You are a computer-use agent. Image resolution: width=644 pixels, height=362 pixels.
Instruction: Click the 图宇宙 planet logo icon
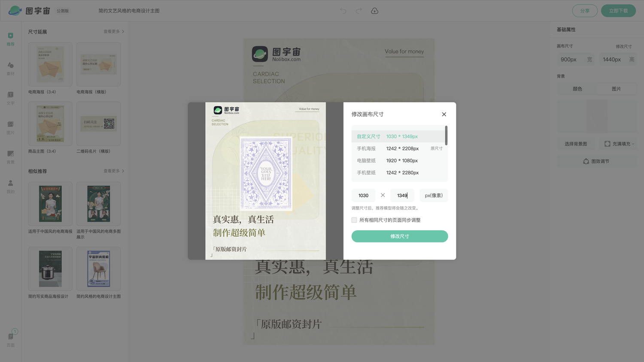tap(15, 11)
